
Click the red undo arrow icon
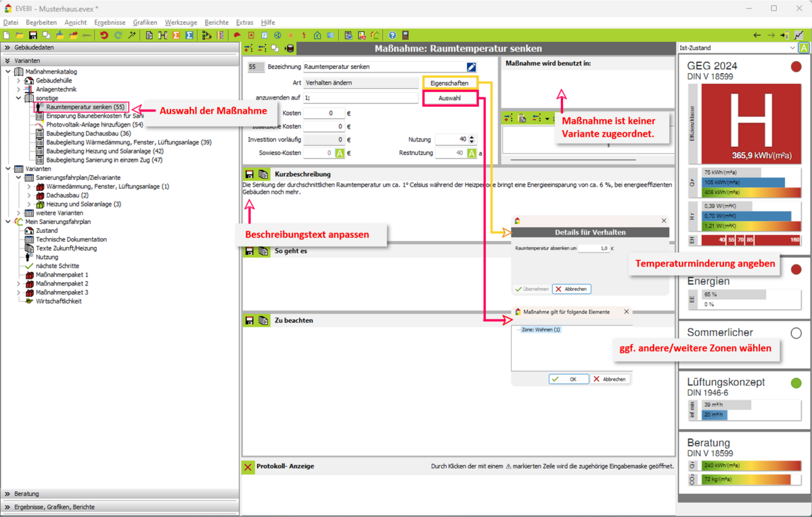coord(104,35)
